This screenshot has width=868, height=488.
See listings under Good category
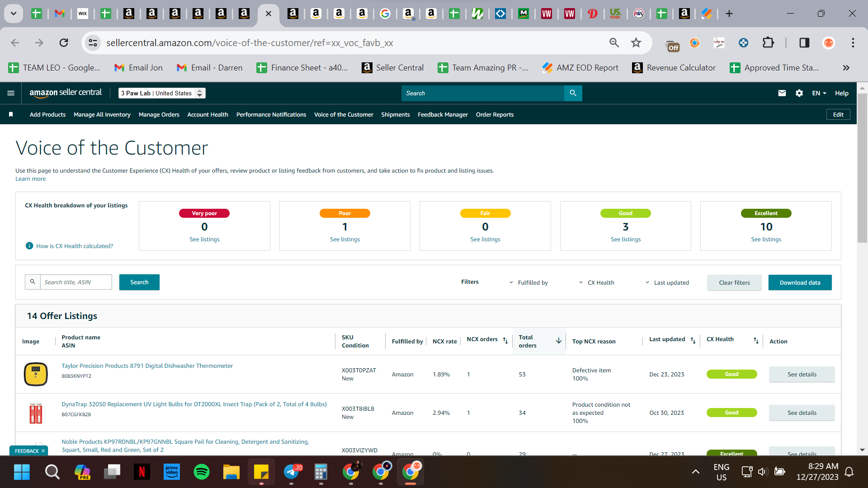(x=625, y=239)
